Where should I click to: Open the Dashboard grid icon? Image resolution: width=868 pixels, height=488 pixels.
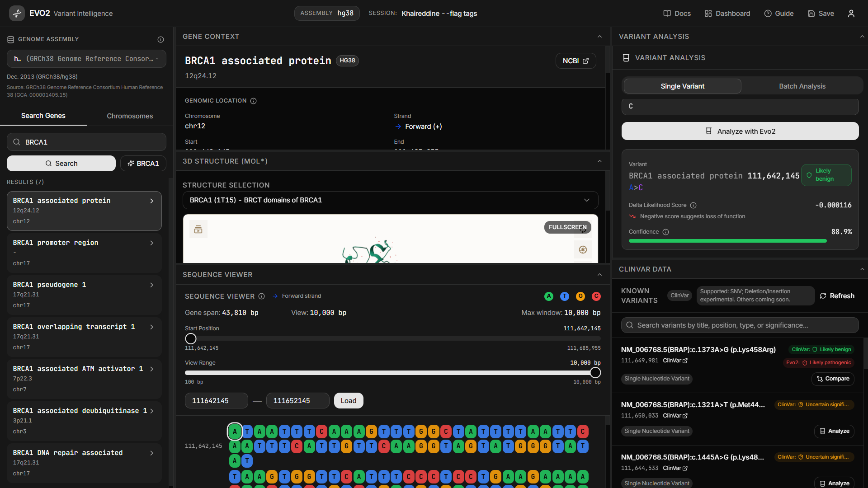708,14
